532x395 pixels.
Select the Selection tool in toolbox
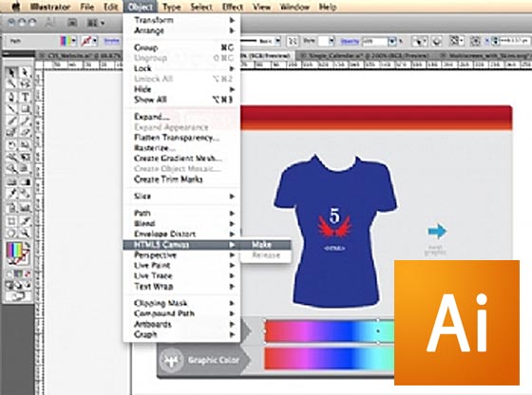tap(11, 72)
